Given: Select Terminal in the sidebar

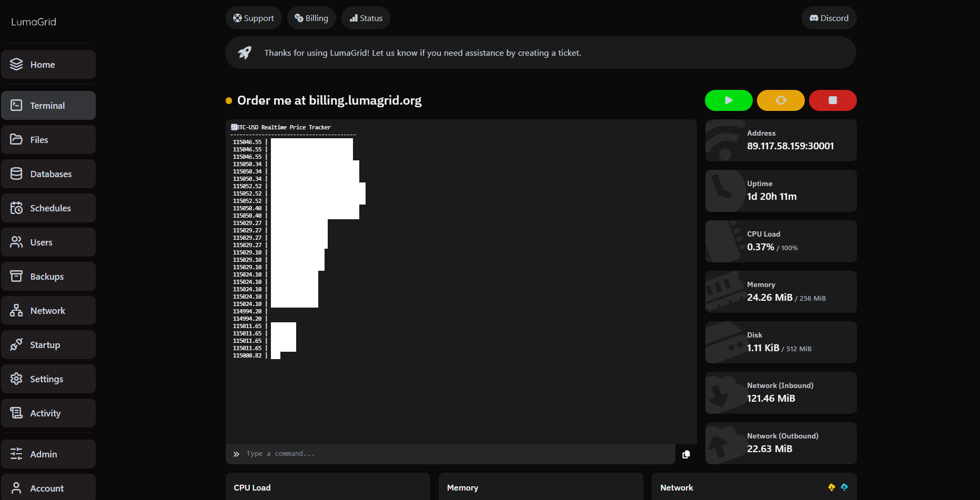Looking at the screenshot, I should pos(48,106).
